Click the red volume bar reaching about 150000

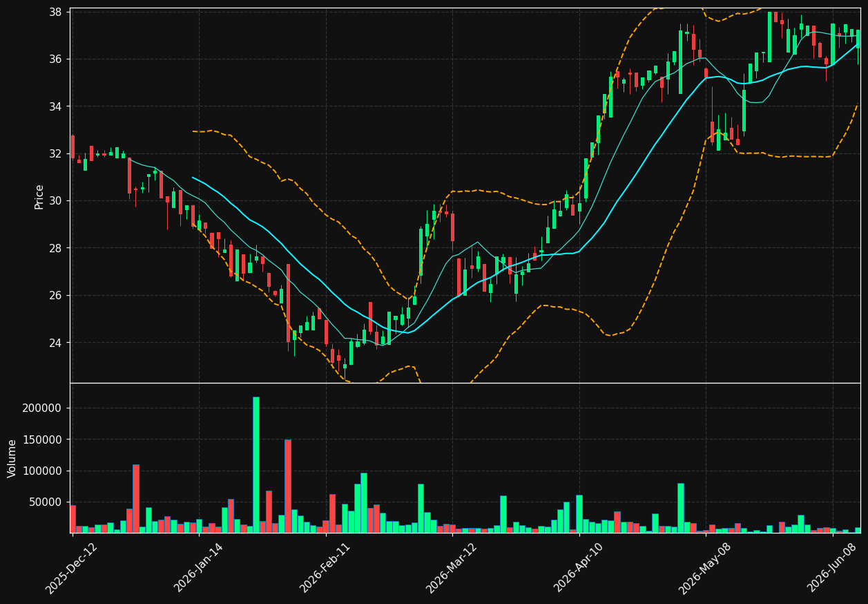tap(288, 487)
